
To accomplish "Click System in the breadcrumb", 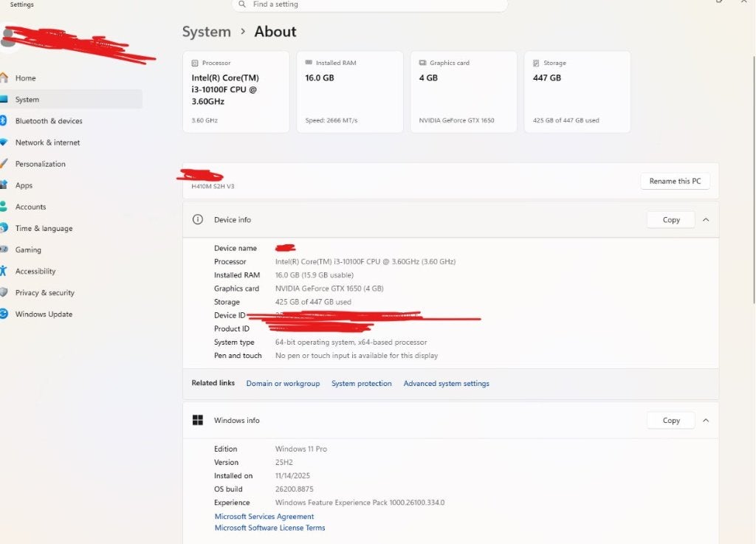I will point(207,32).
